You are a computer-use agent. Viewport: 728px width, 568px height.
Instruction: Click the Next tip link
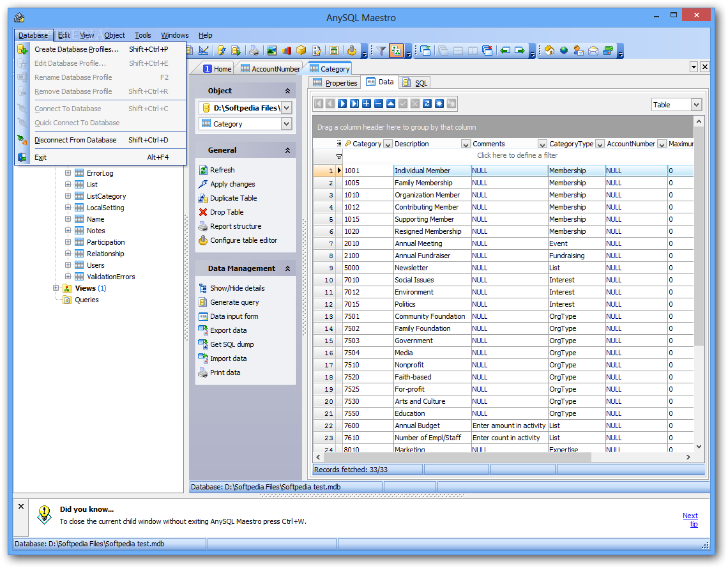pyautogui.click(x=690, y=519)
